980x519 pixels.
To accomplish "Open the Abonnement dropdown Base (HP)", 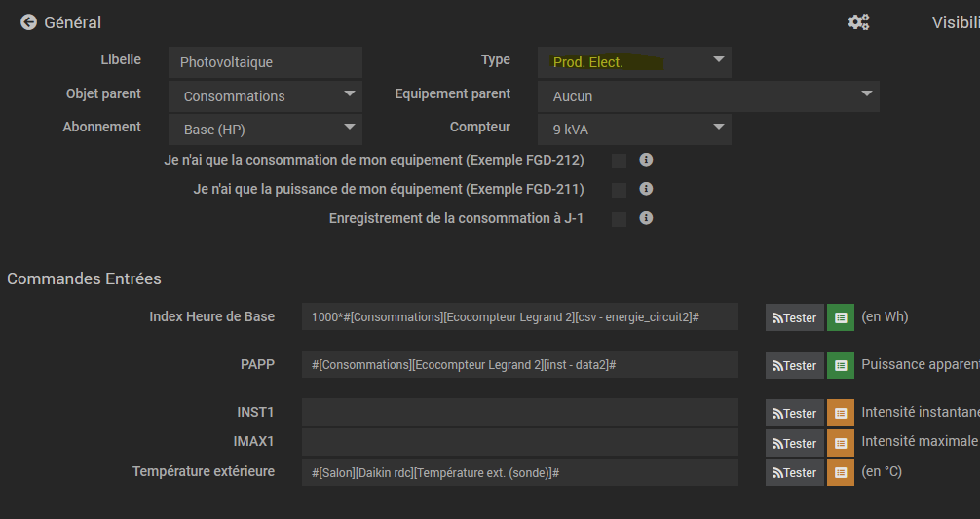I will [265, 128].
